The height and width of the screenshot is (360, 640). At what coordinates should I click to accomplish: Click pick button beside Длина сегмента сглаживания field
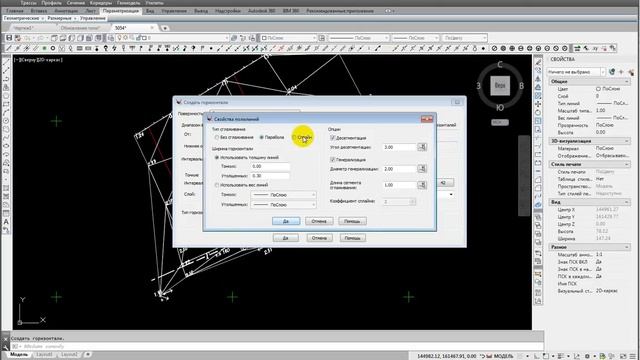pyautogui.click(x=422, y=185)
